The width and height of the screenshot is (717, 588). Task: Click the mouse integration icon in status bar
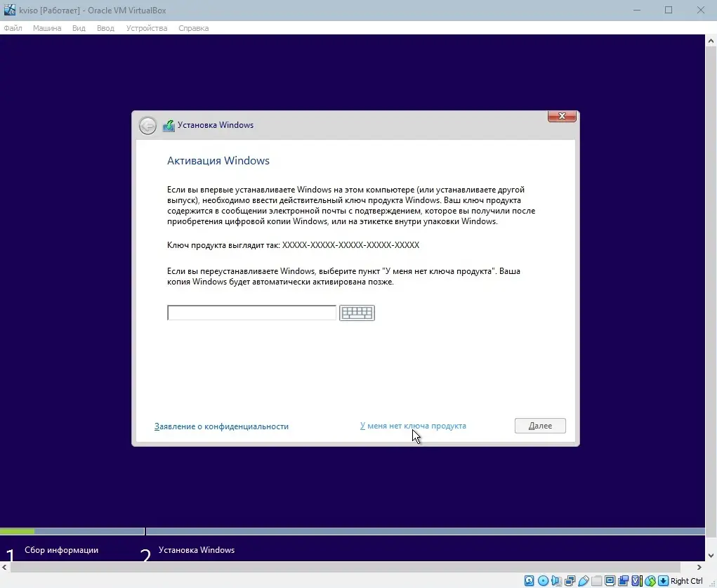(650, 581)
